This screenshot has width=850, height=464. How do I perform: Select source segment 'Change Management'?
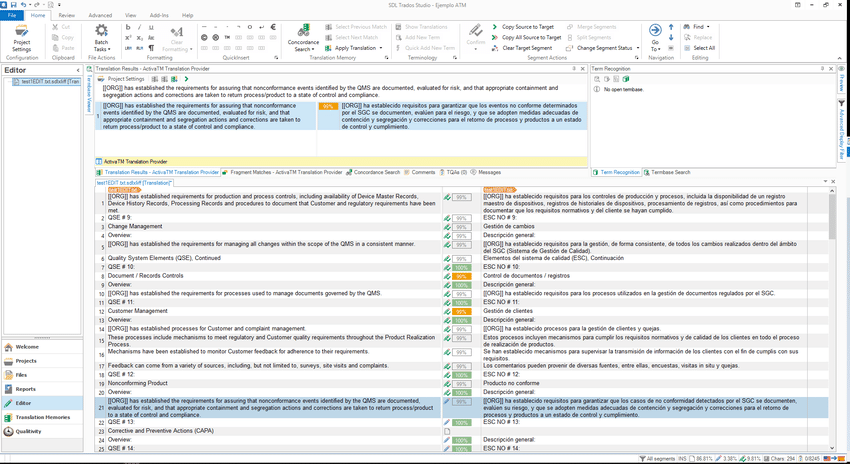point(135,227)
